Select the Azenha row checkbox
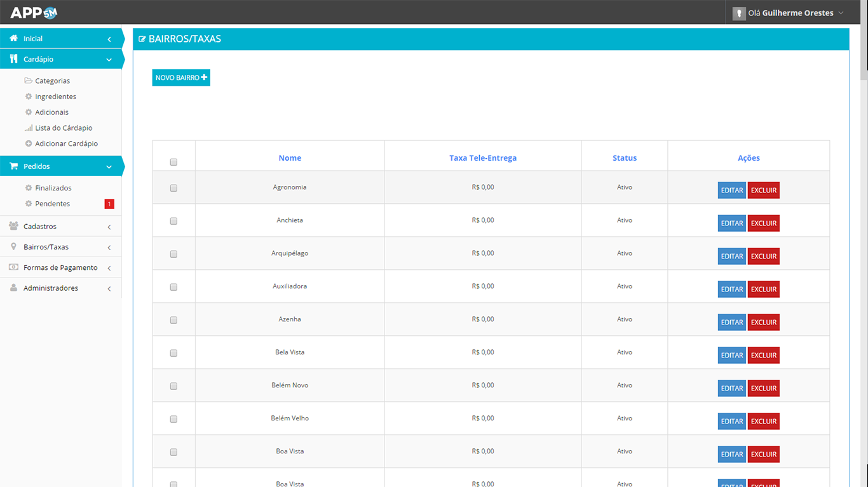868x487 pixels. coord(173,321)
